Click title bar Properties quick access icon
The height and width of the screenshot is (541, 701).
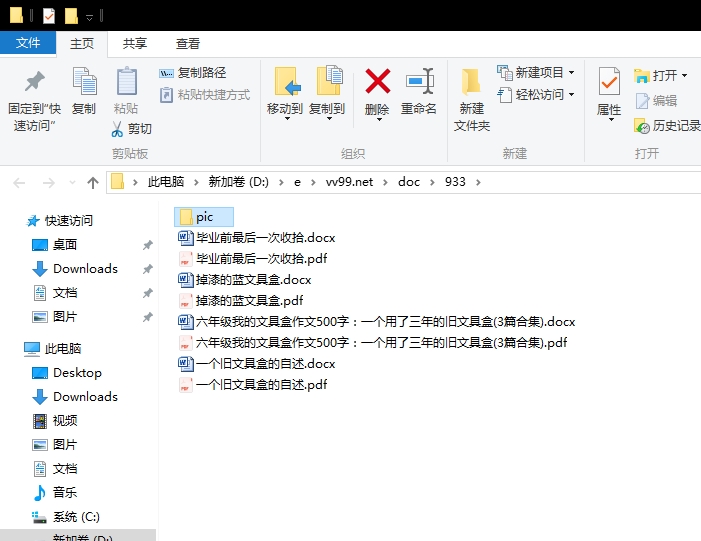(x=49, y=16)
